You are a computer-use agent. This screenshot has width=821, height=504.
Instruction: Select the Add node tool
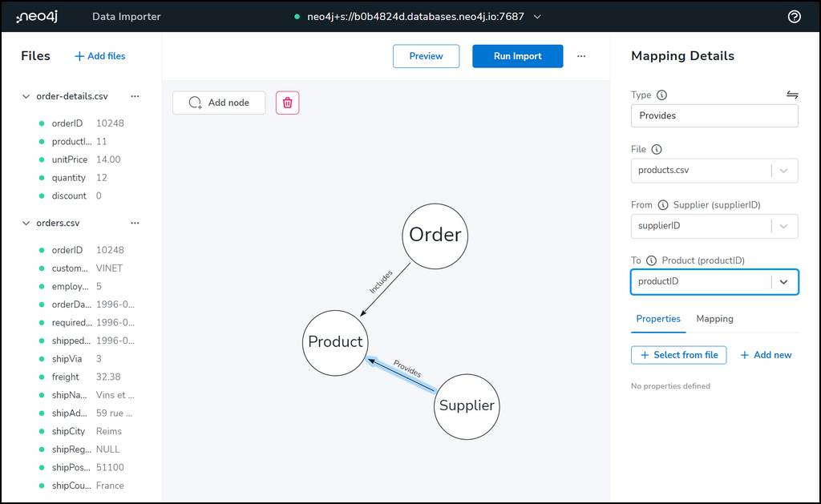(x=218, y=103)
